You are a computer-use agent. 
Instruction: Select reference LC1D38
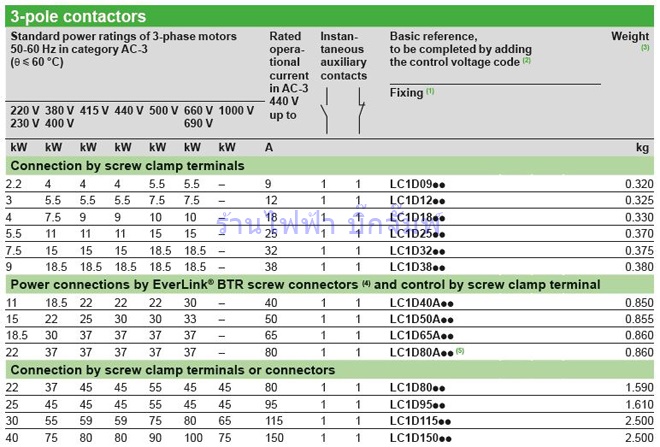417,267
